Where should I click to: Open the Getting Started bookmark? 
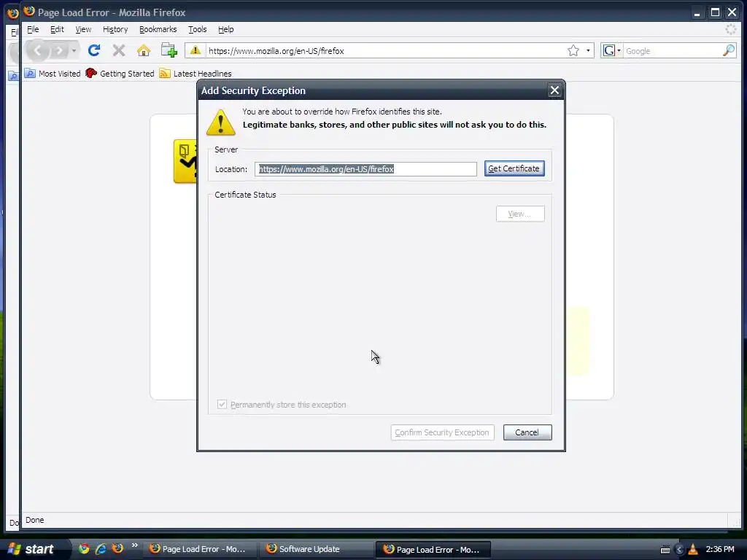coord(120,74)
